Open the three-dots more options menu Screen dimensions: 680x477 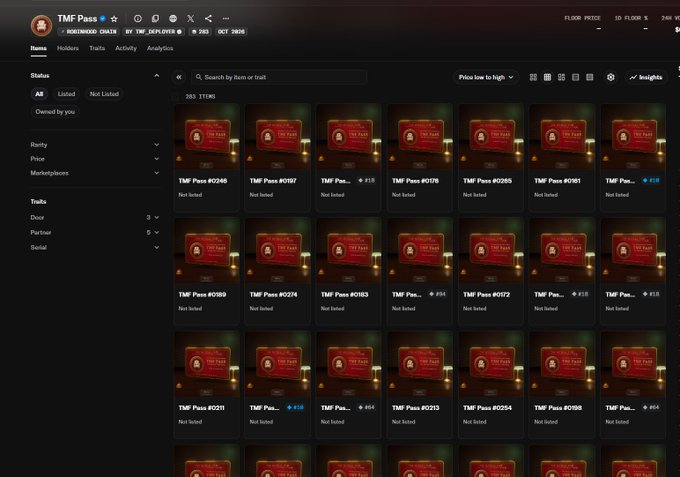(226, 18)
